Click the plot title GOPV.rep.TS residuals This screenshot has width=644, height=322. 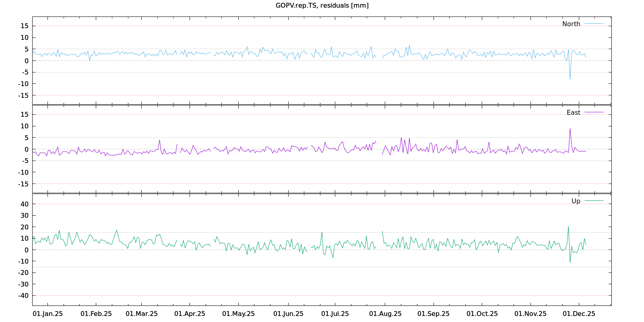click(x=322, y=6)
